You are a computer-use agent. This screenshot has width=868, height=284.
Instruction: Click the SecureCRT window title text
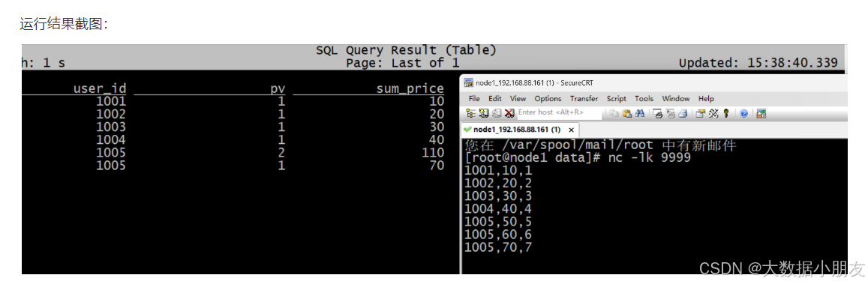click(x=535, y=83)
